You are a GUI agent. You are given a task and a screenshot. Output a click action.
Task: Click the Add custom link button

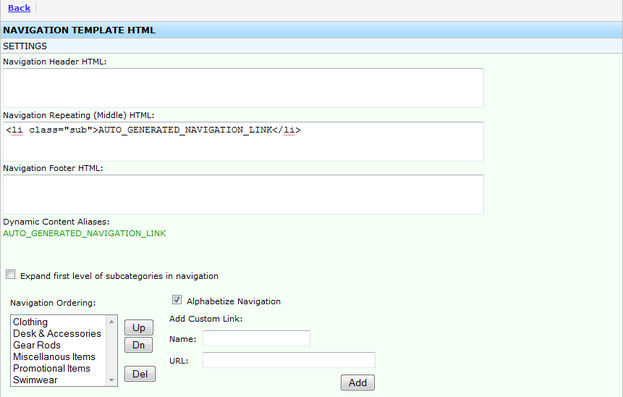click(x=358, y=383)
